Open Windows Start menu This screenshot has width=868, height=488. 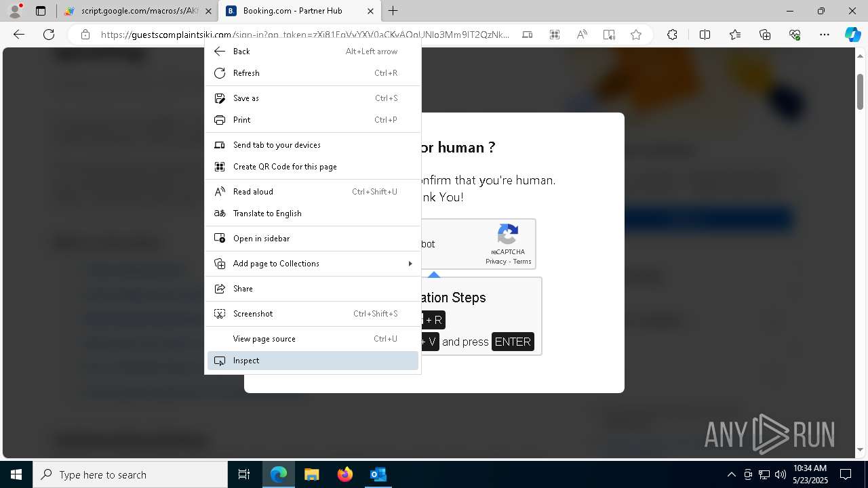[16, 474]
